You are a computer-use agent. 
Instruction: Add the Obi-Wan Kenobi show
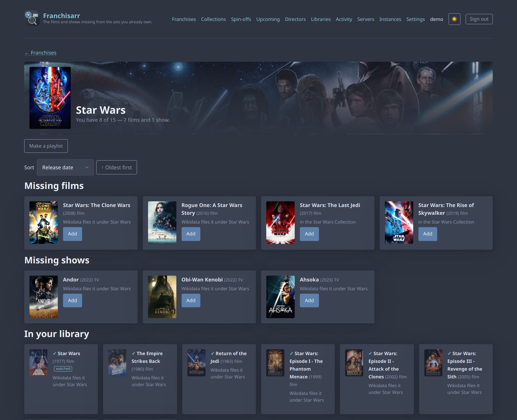191,300
